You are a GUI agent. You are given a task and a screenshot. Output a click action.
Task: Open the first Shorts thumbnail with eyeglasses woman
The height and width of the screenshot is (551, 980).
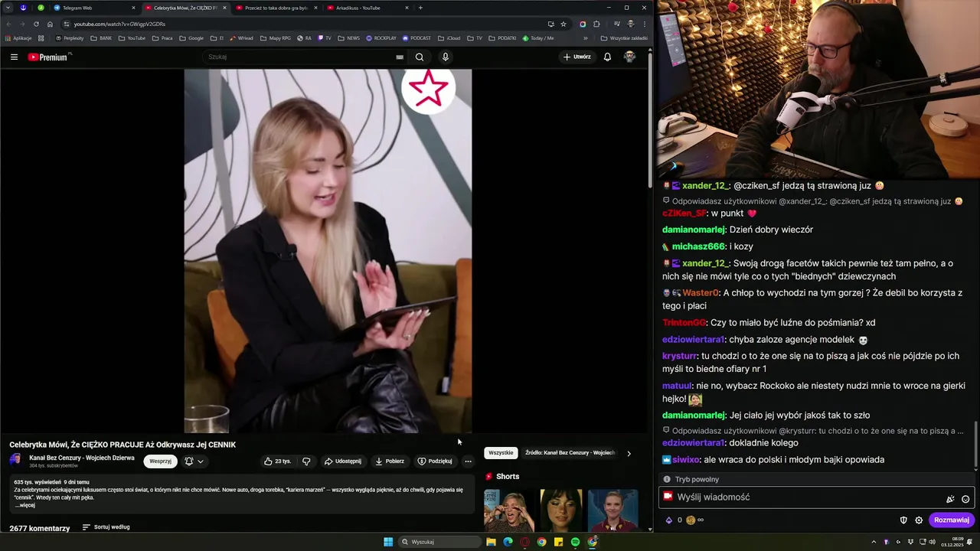pyautogui.click(x=509, y=510)
